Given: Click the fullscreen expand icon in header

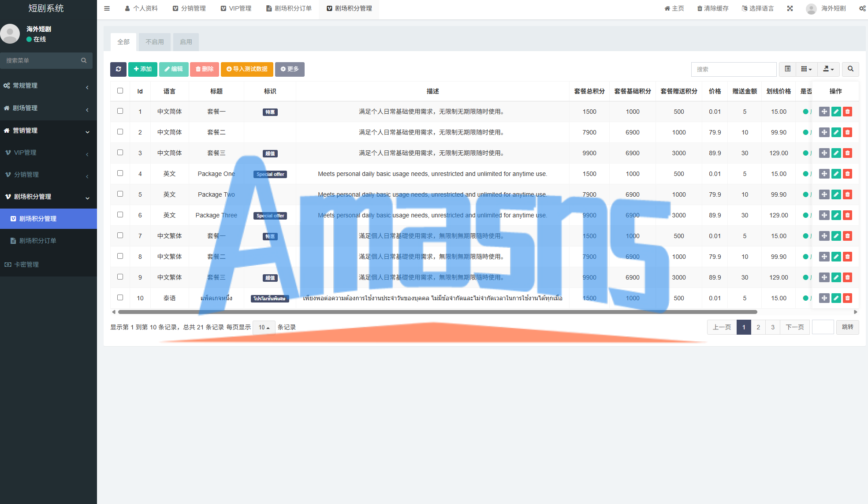Looking at the screenshot, I should point(790,8).
